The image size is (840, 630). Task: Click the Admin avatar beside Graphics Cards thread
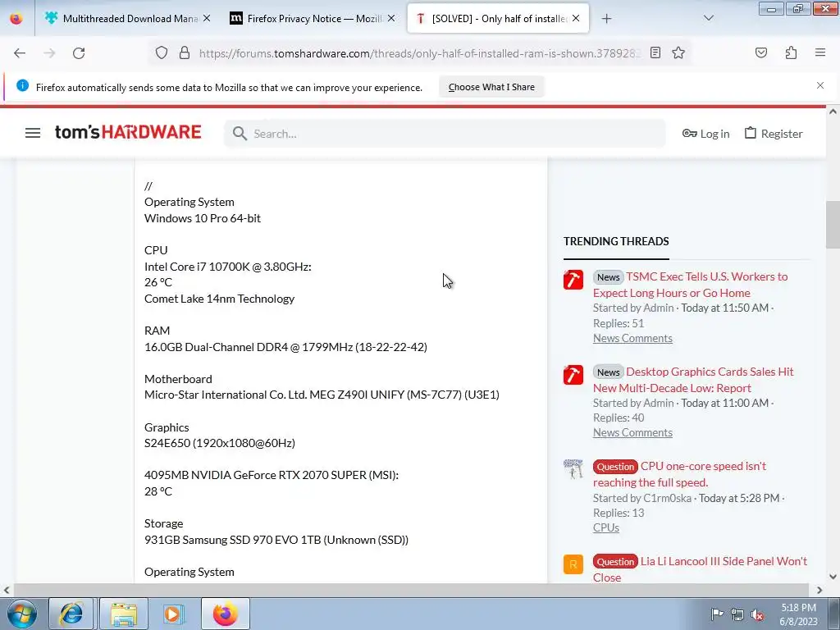coord(573,374)
